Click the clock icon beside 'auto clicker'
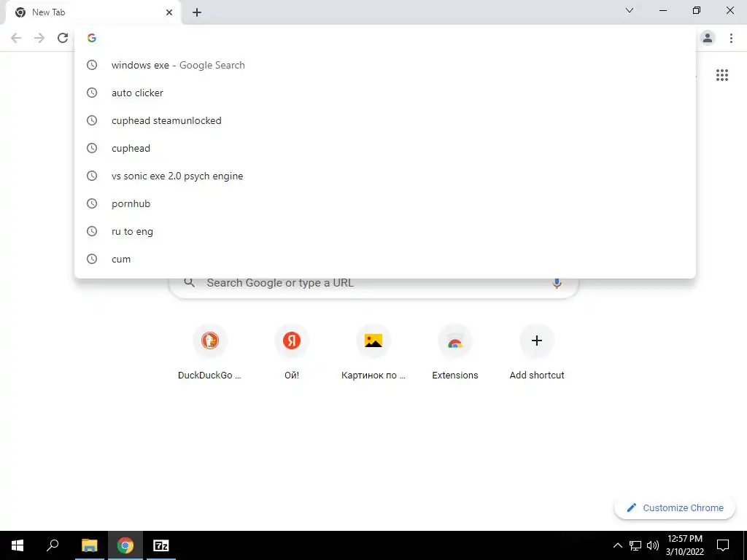This screenshot has width=747, height=560. 91,93
